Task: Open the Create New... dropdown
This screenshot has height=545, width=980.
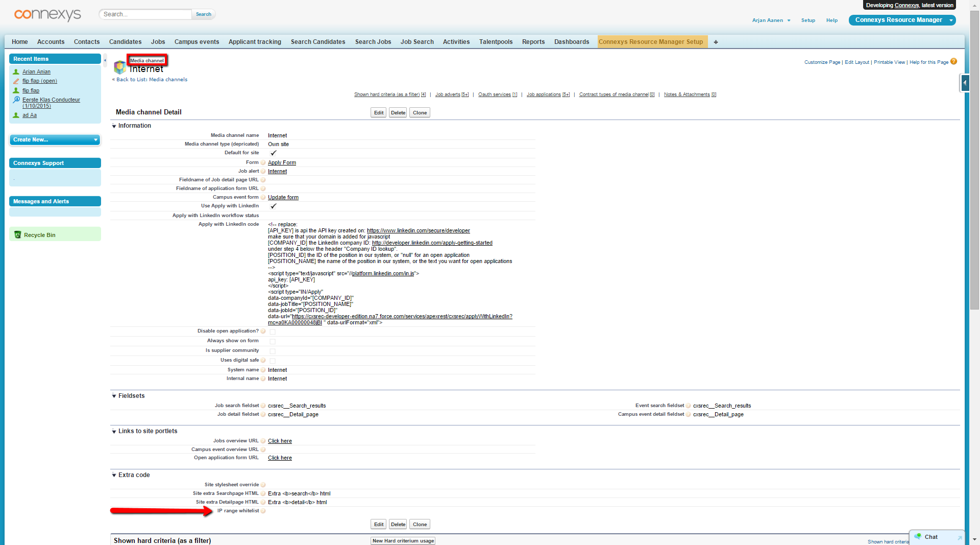Action: (x=55, y=140)
